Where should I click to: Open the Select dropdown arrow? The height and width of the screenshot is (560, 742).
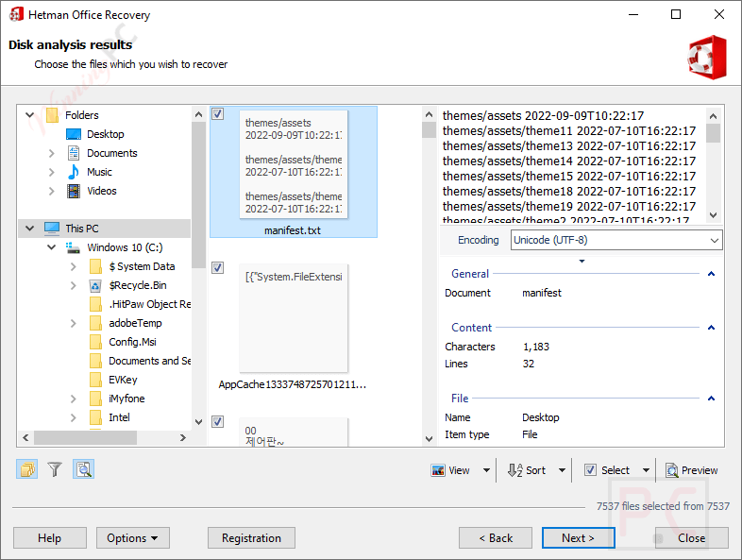click(x=646, y=470)
